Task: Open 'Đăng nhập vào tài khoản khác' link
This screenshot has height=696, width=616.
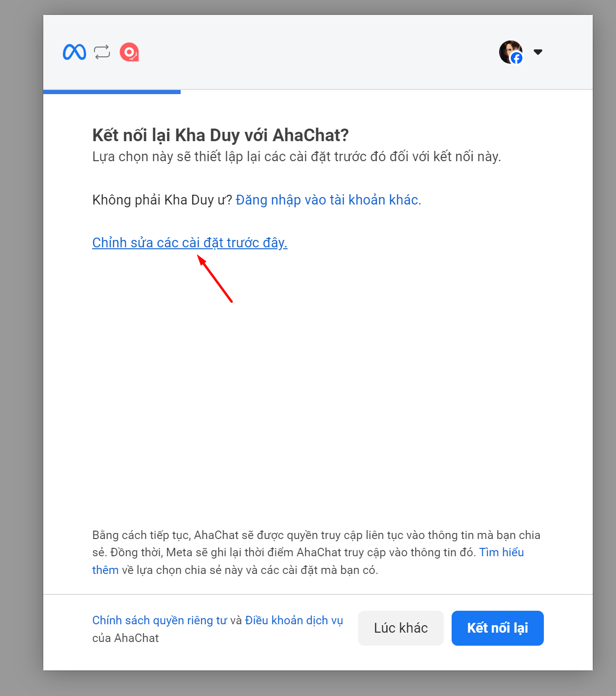Action: 328,200
